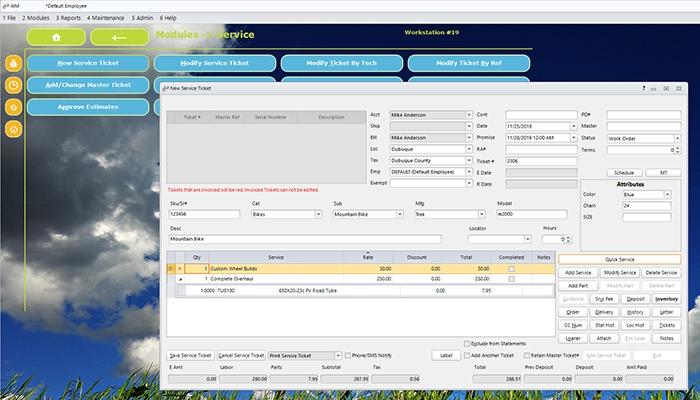Open the Modules menu
The image size is (700, 400).
tap(36, 18)
